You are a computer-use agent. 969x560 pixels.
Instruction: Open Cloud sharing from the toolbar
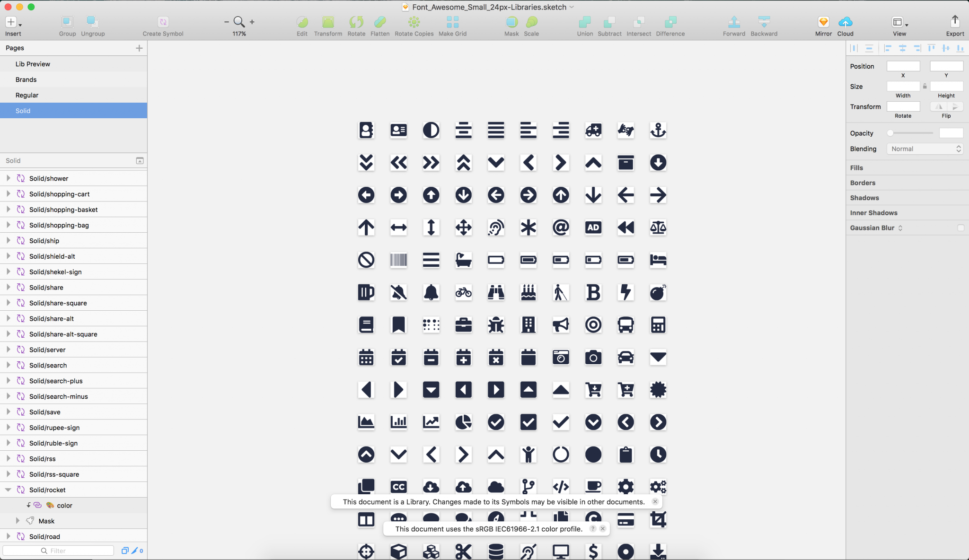click(x=846, y=22)
